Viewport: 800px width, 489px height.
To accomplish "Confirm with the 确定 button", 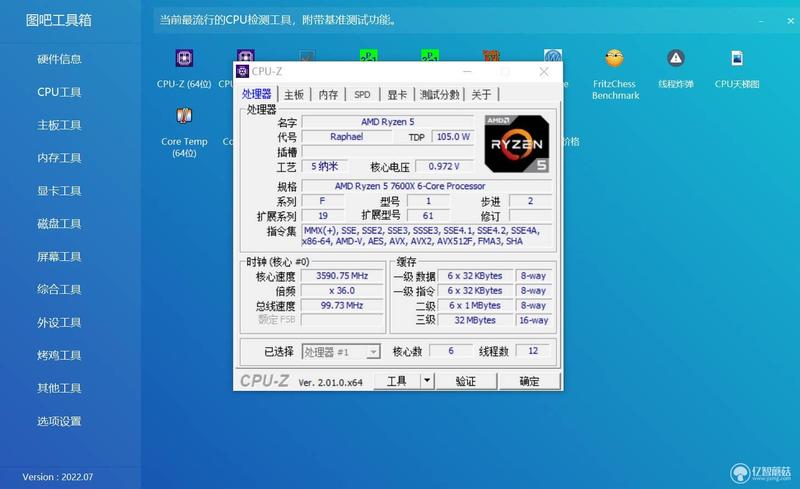I will (x=529, y=381).
